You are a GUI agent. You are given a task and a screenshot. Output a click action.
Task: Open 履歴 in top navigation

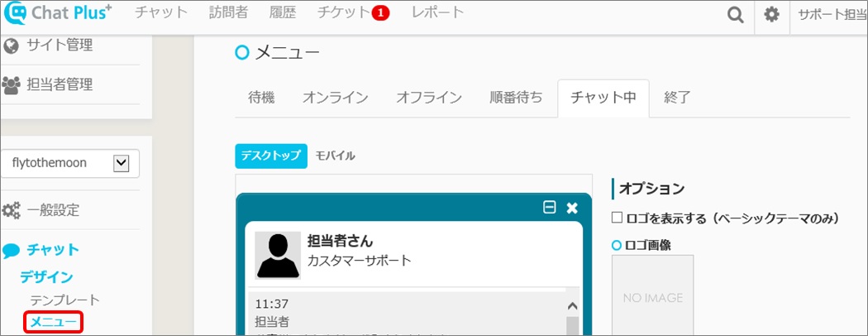coord(283,12)
